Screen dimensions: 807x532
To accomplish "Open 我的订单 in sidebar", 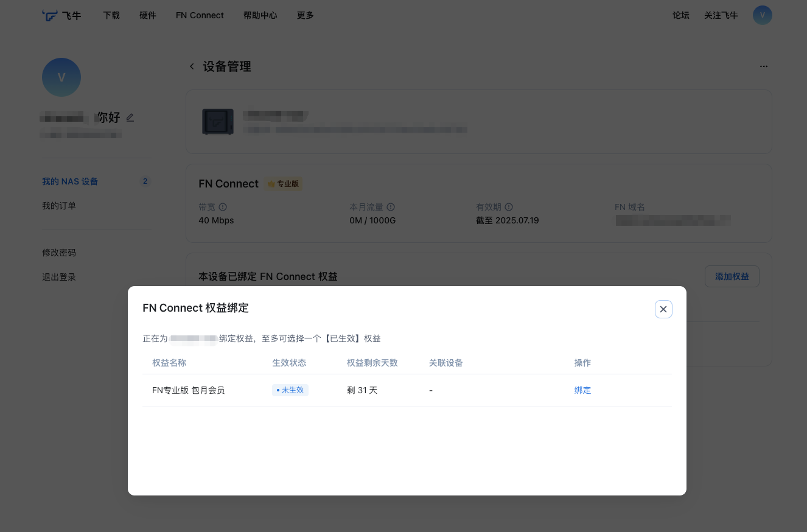I will [59, 206].
